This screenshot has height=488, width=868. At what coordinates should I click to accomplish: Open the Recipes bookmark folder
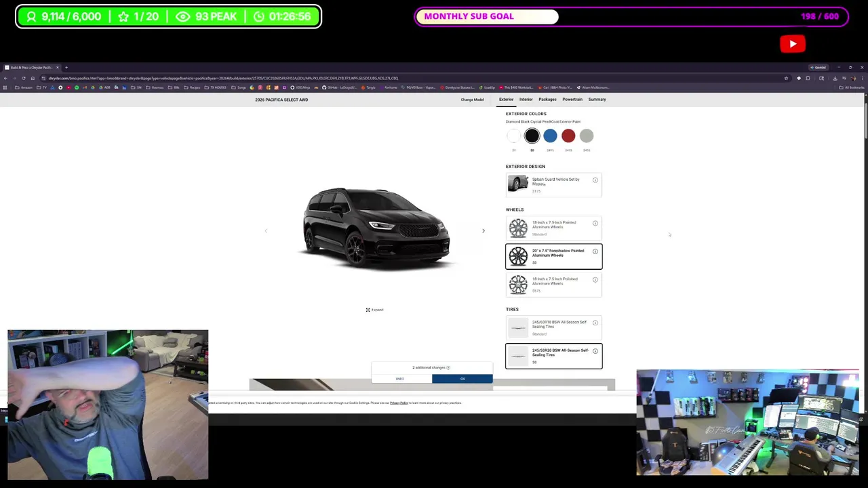[x=191, y=87]
